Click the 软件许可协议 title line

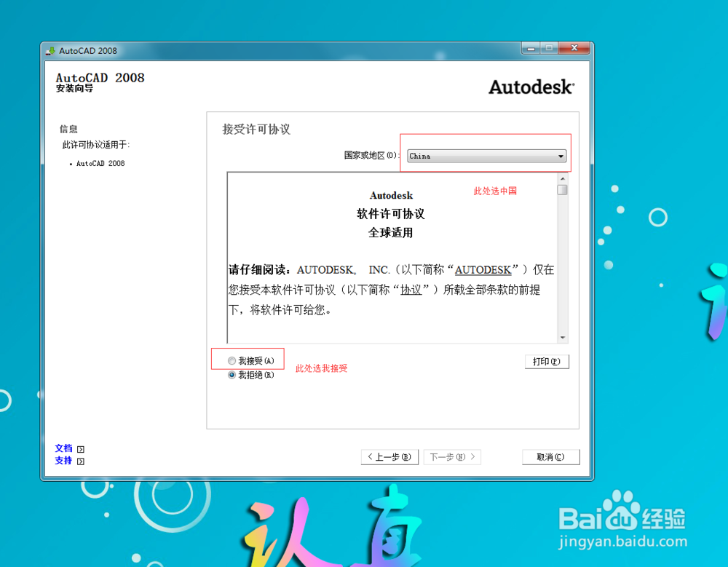390,213
